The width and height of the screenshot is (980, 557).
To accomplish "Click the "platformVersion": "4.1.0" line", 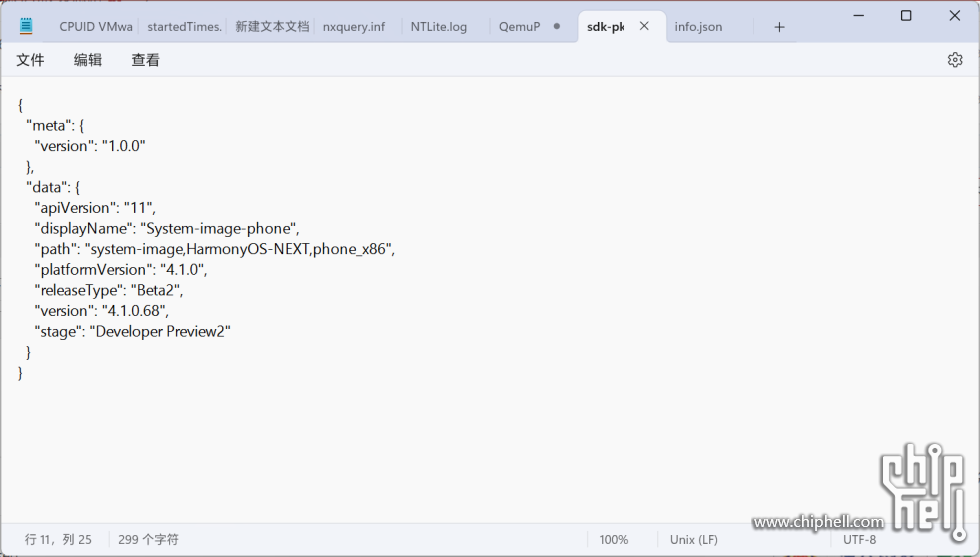I will coord(121,270).
